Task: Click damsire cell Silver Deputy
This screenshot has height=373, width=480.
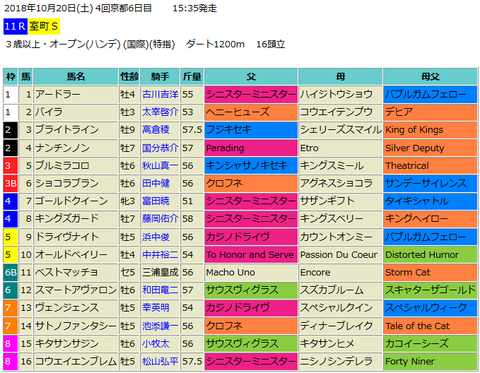Action: coord(430,148)
